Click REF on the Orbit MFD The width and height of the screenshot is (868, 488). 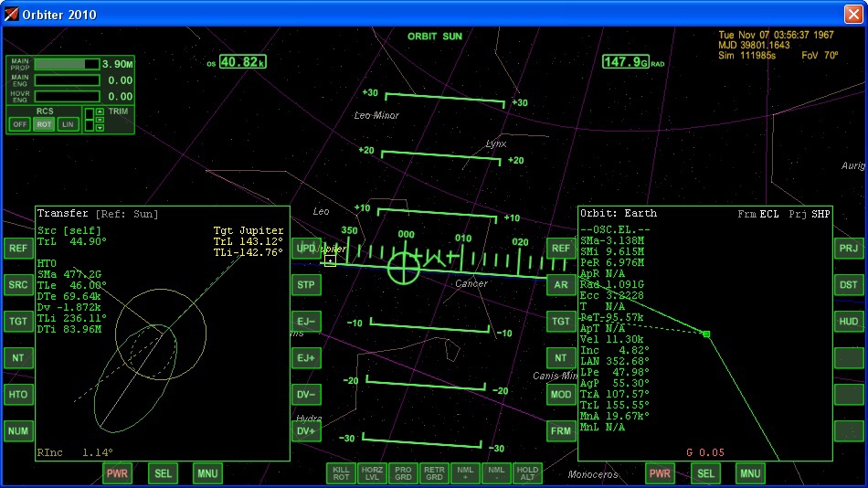point(561,249)
